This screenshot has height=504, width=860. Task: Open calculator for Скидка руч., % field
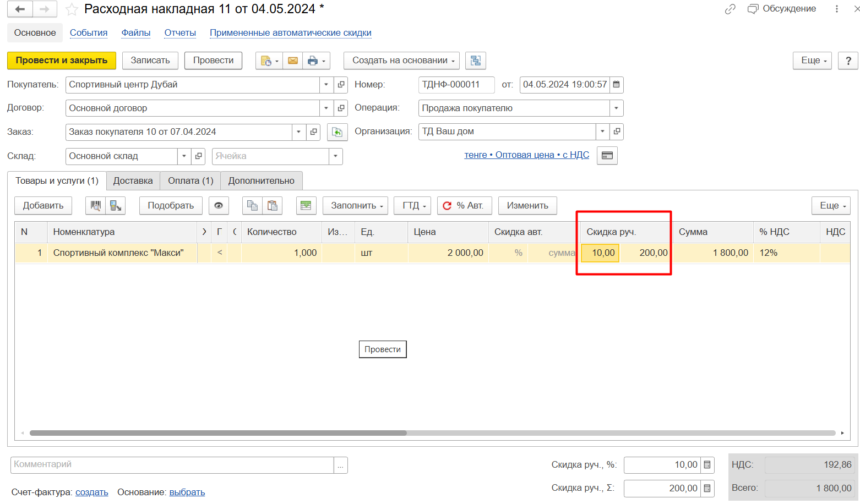pyautogui.click(x=707, y=465)
